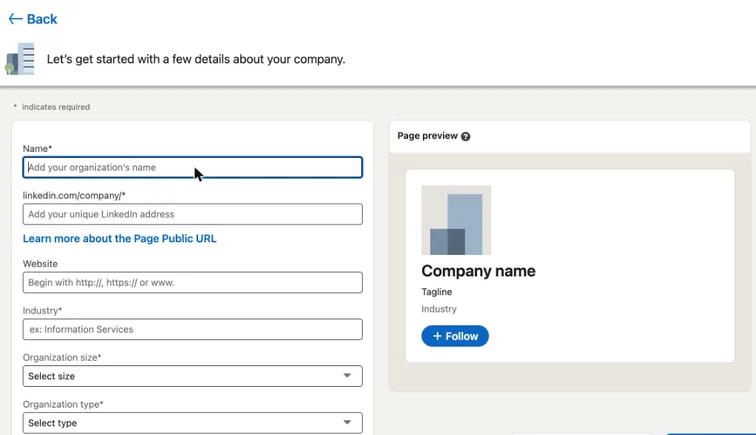Click the Name* field label
The height and width of the screenshot is (435, 756).
click(37, 149)
